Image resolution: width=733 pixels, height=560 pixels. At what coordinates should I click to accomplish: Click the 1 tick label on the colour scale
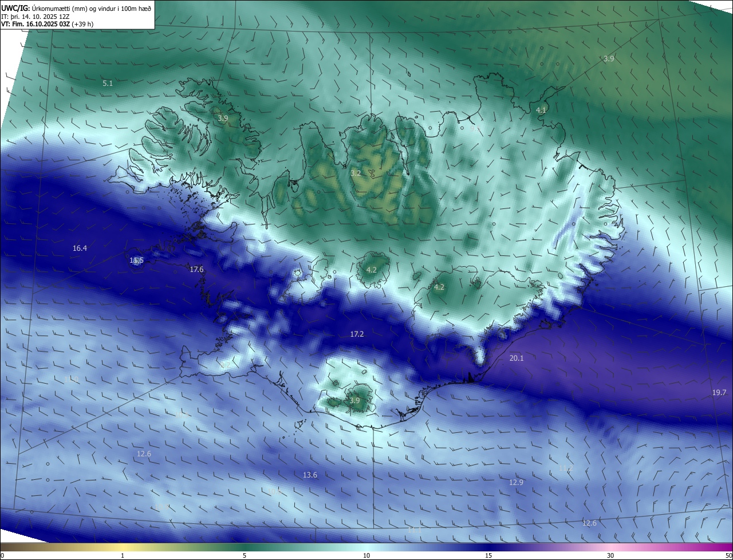123,556
